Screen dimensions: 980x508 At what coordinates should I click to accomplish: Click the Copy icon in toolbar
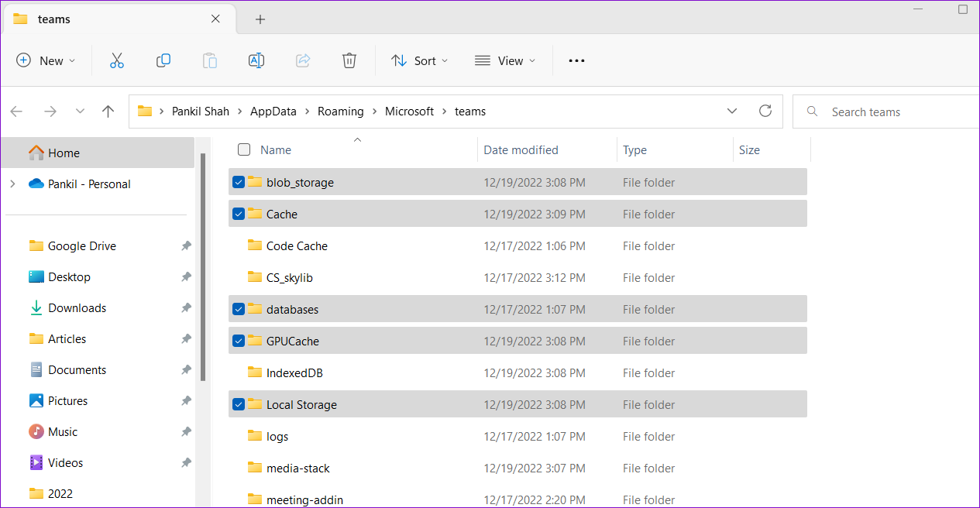click(163, 60)
